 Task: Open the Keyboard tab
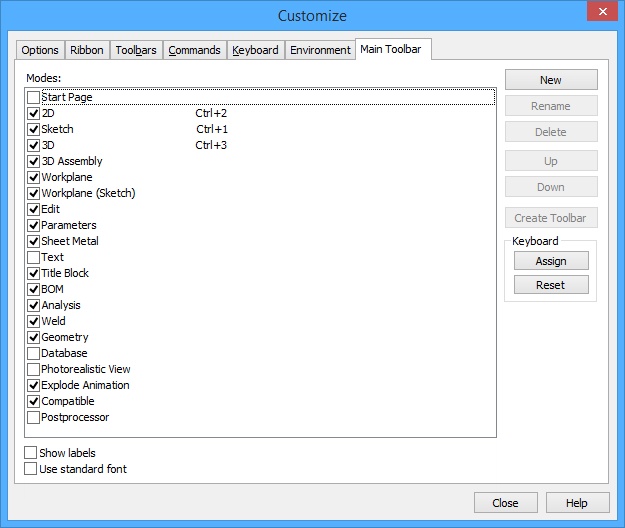point(255,50)
